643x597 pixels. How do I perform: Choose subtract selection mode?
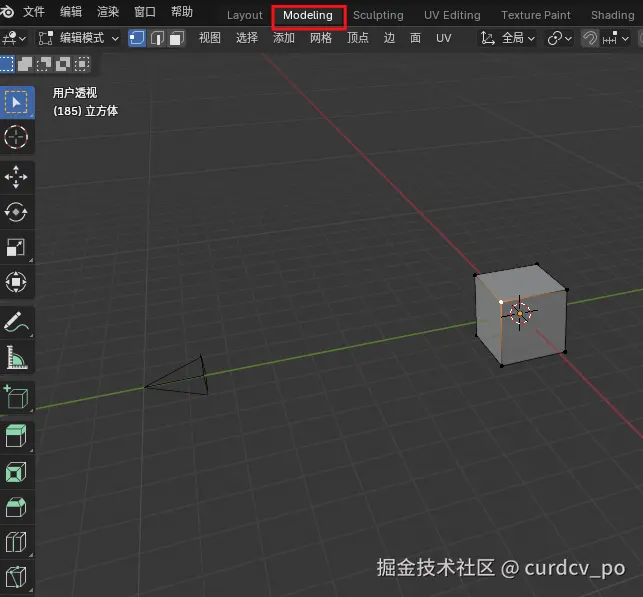pos(44,64)
